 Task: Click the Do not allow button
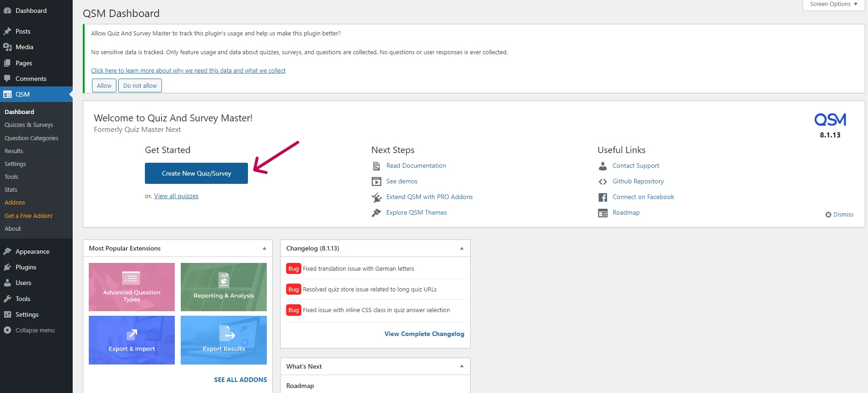point(140,85)
